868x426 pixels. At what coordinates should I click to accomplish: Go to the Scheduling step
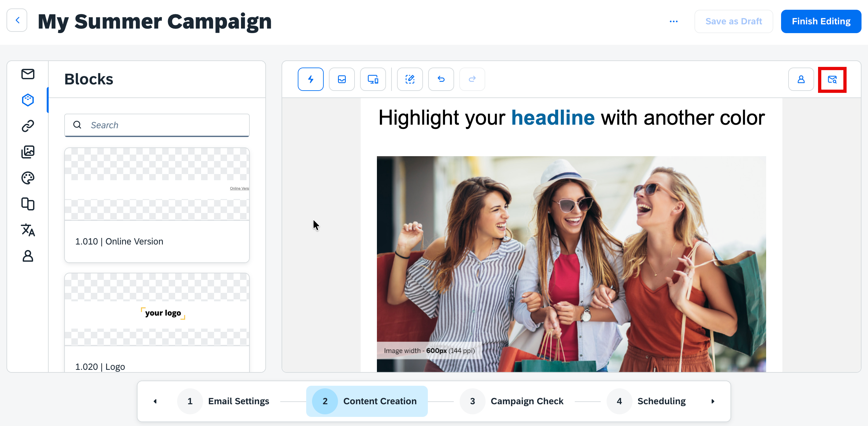click(x=646, y=401)
